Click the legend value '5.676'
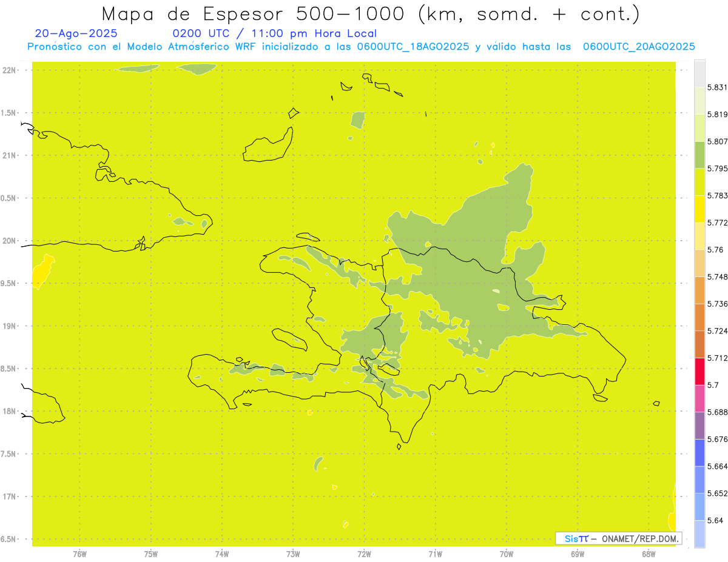 717,439
